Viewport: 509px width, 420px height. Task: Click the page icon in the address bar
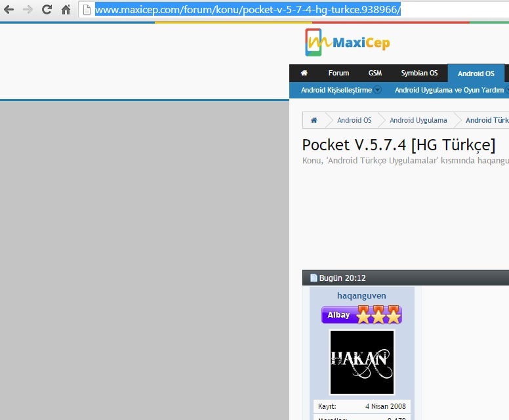coord(87,10)
